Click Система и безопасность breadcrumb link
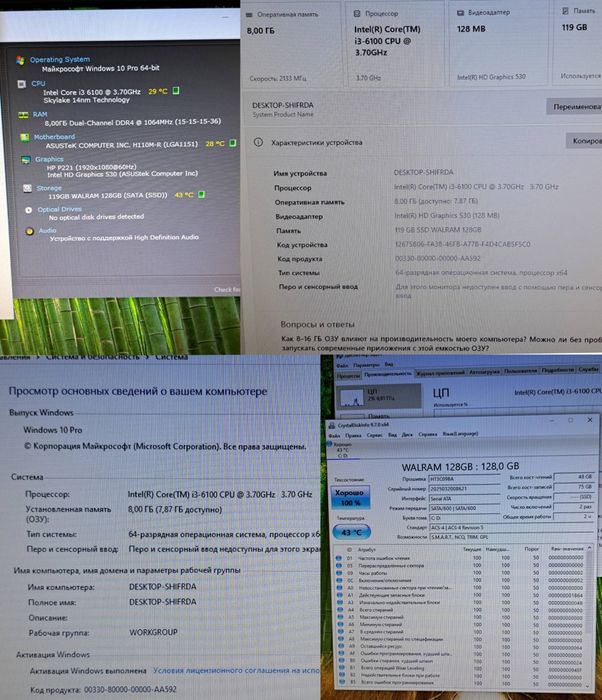 [93, 357]
